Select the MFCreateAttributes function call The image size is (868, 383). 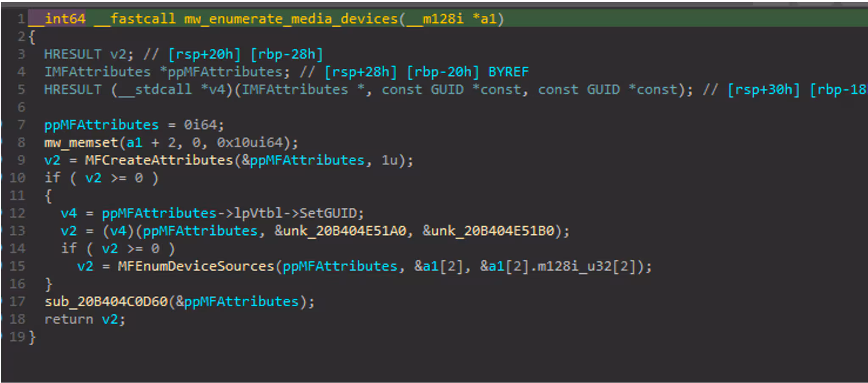pos(159,160)
